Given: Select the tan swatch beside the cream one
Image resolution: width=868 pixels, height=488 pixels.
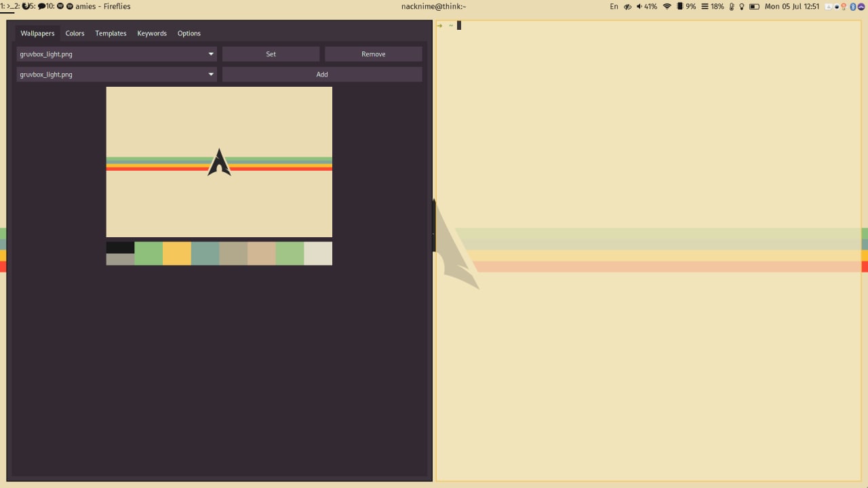Looking at the screenshot, I should pyautogui.click(x=262, y=253).
